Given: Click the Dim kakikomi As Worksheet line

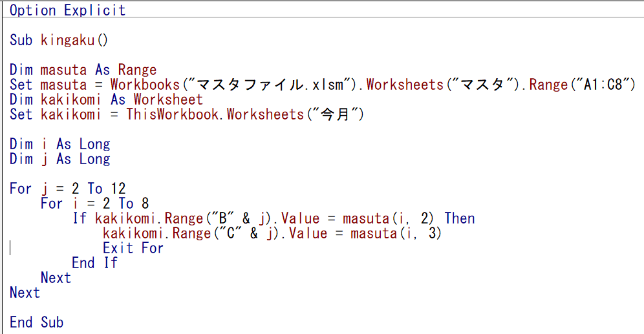Looking at the screenshot, I should pos(106,99).
